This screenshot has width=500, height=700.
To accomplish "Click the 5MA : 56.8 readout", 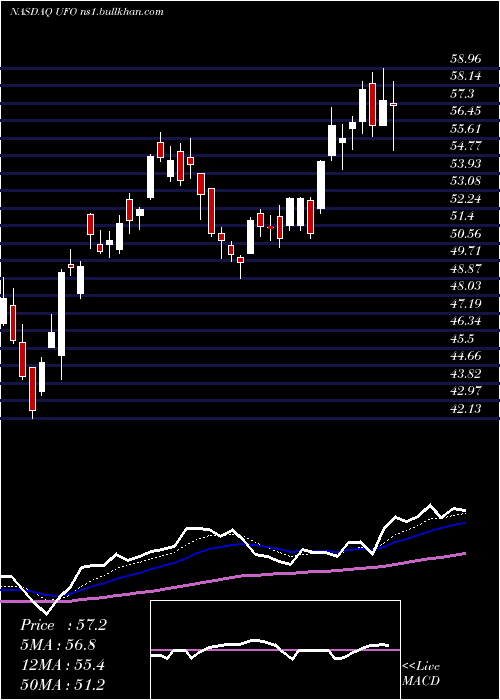I will 58,645.
